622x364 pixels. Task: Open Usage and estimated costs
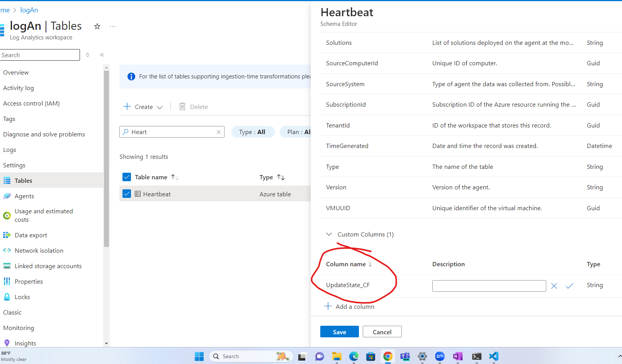(44, 215)
